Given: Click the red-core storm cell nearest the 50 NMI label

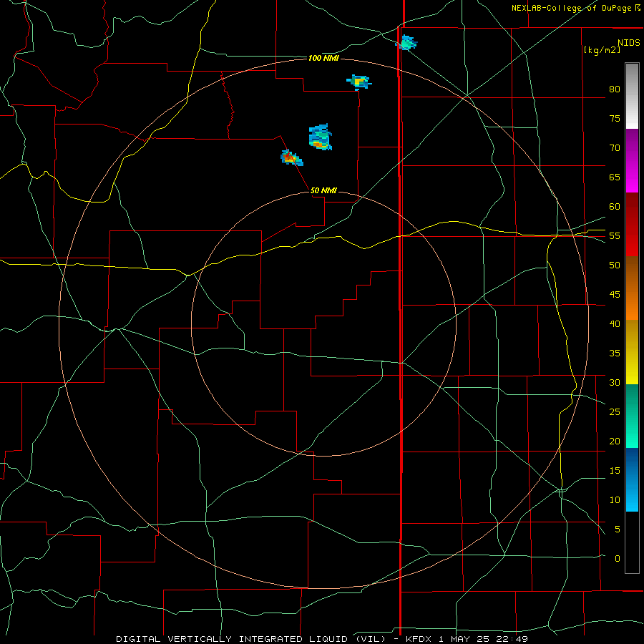Looking at the screenshot, I should click(291, 158).
